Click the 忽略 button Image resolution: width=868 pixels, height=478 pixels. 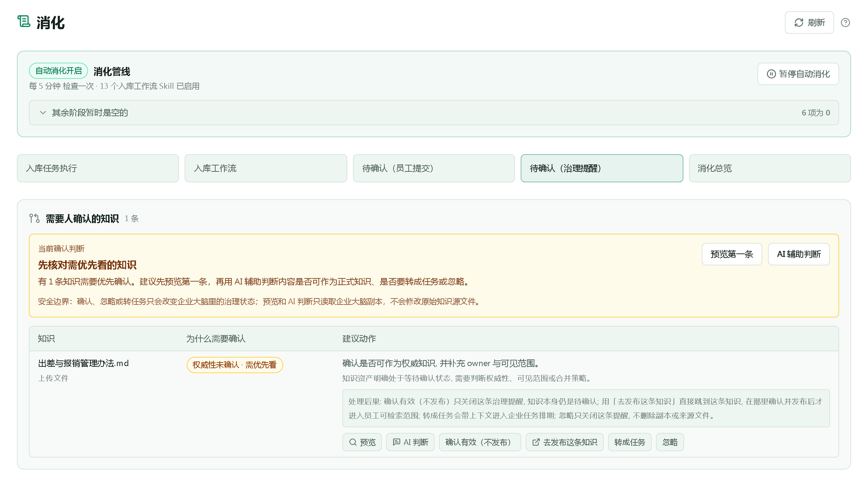click(x=670, y=442)
